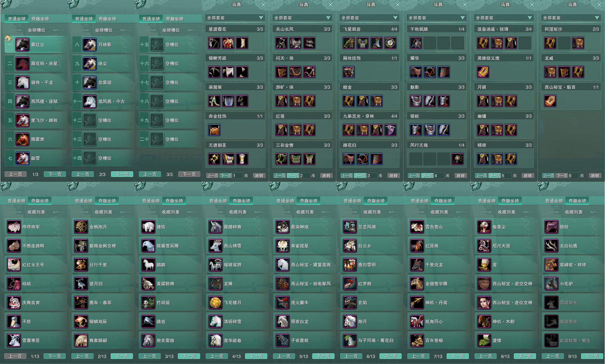
Task: Click the 骁将·千龙 white horse icon
Action: 22,83
